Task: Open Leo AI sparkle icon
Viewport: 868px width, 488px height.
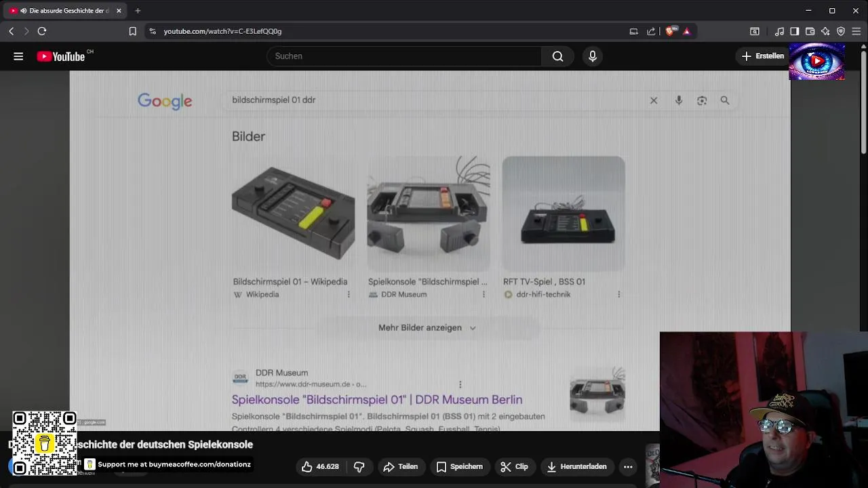Action: point(825,31)
